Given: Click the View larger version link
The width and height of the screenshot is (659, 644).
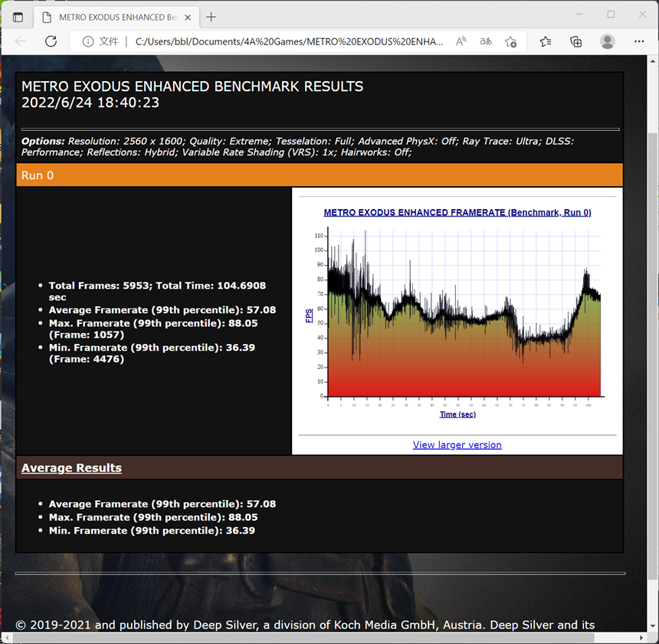Looking at the screenshot, I should pos(457,445).
